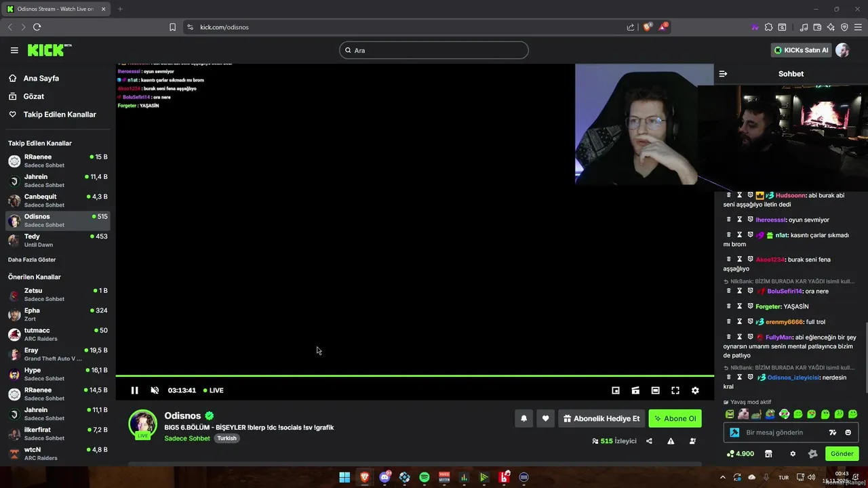The height and width of the screenshot is (488, 868).
Task: Insert the Pepe frog emote
Action: (x=771, y=414)
